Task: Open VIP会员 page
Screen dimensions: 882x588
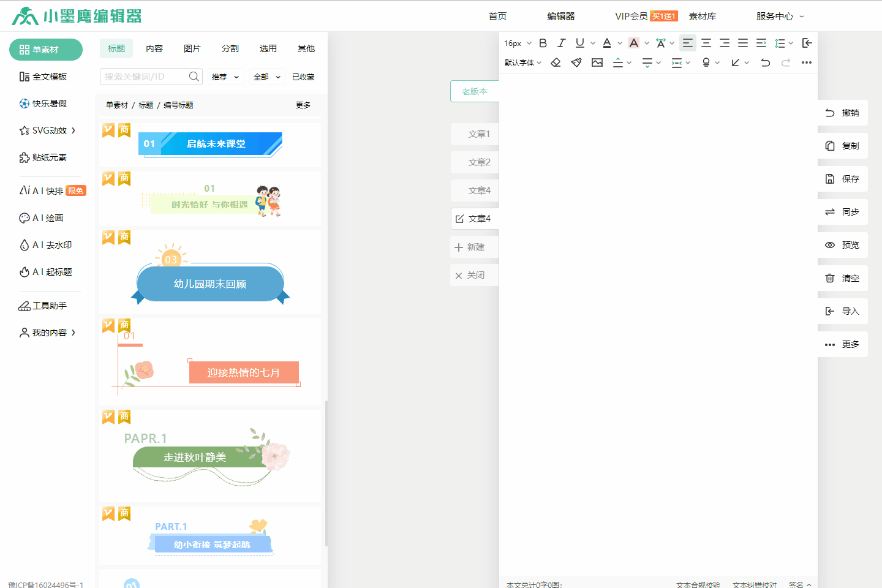Action: (x=631, y=17)
